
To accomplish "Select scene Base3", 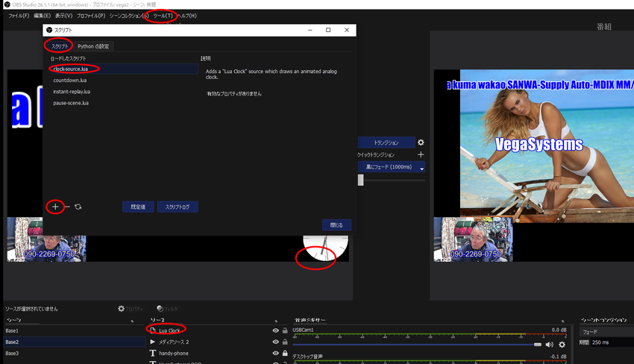I will [x=75, y=353].
